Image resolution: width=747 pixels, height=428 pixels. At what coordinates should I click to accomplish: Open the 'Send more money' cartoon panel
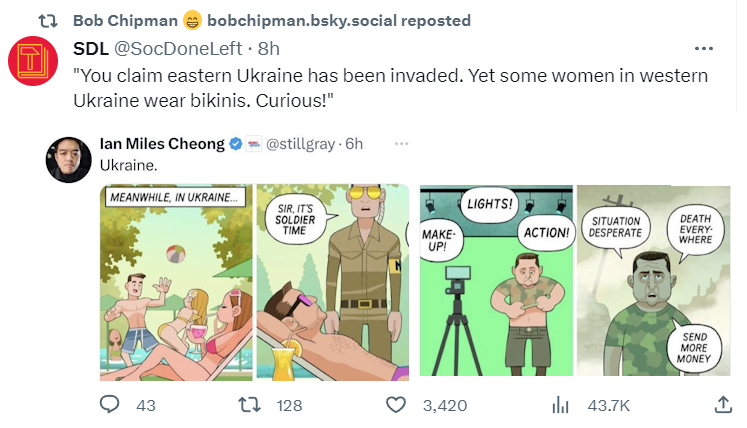coord(651,282)
